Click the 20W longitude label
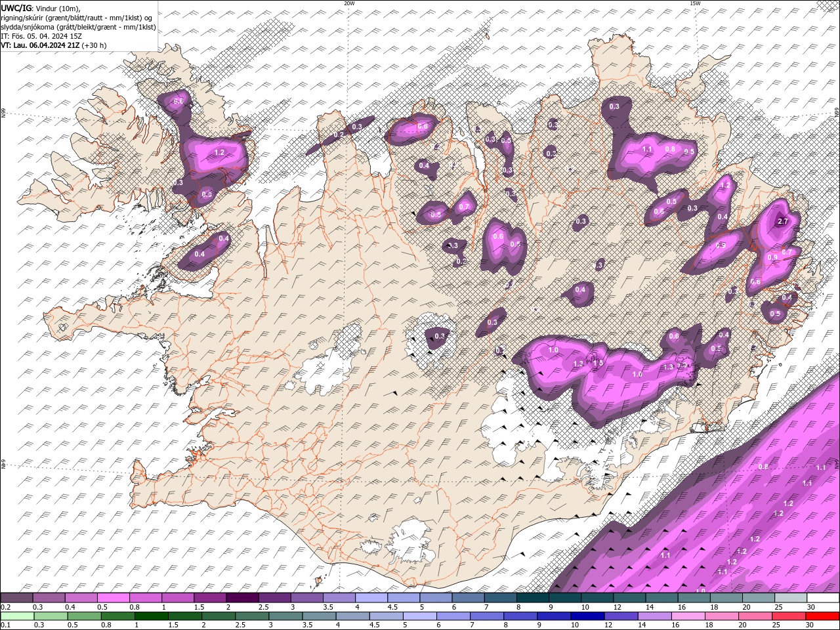 click(349, 3)
